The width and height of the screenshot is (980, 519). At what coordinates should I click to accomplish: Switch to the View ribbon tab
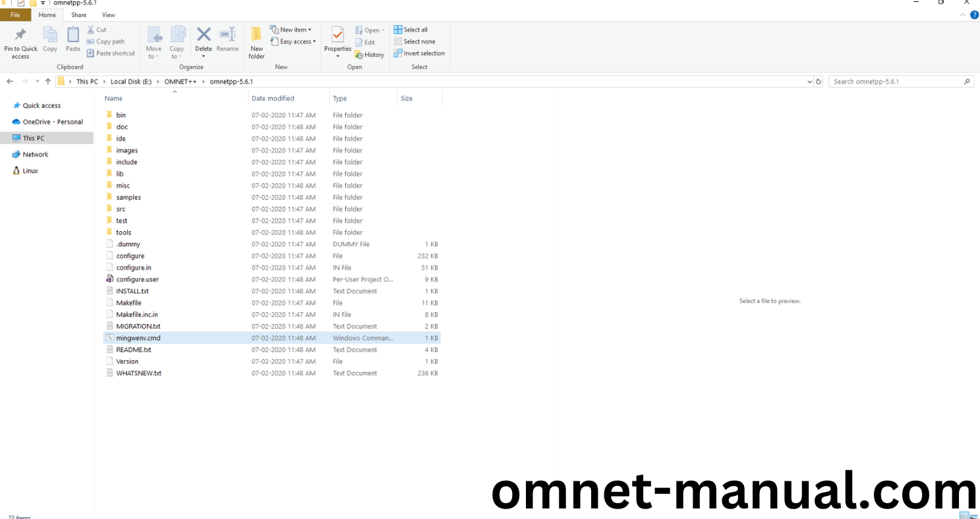(109, 14)
